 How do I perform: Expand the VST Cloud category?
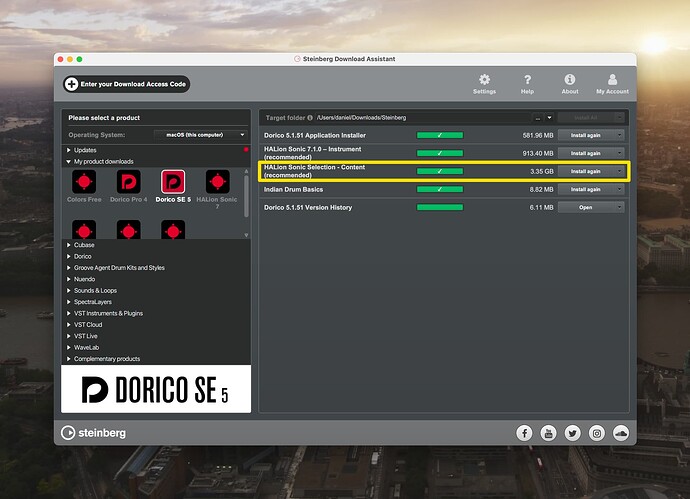click(69, 324)
